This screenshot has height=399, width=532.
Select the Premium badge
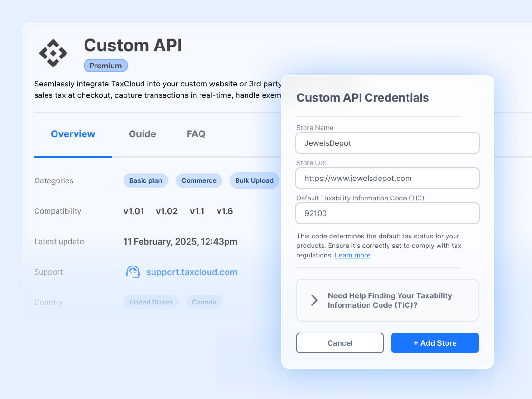click(105, 66)
